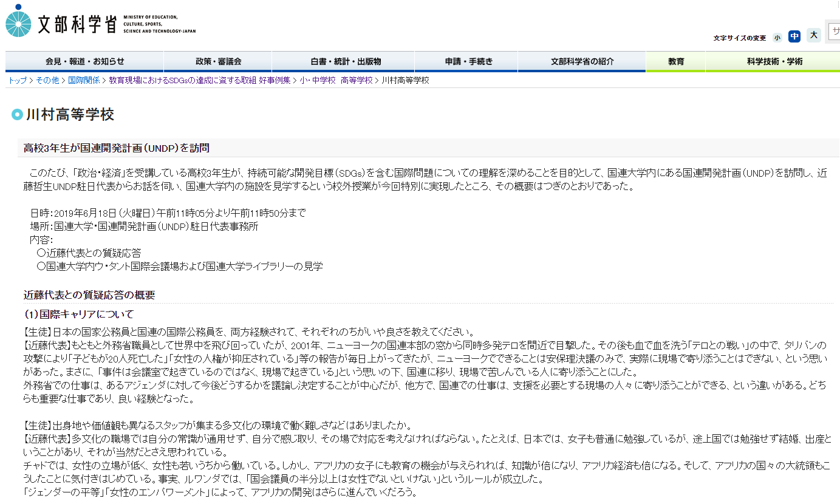Viewport: 840px width, 504px height.
Task: Go to トップ breadcrumb link
Action: tap(17, 80)
